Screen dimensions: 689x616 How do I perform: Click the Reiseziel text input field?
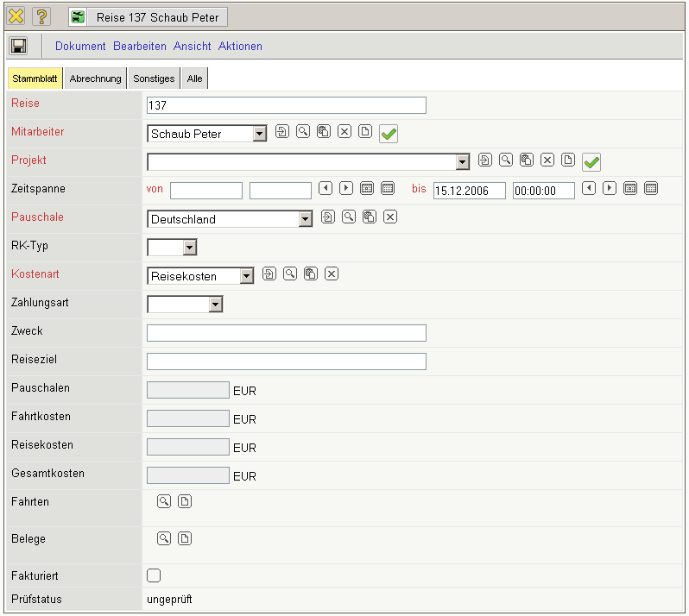pos(287,361)
